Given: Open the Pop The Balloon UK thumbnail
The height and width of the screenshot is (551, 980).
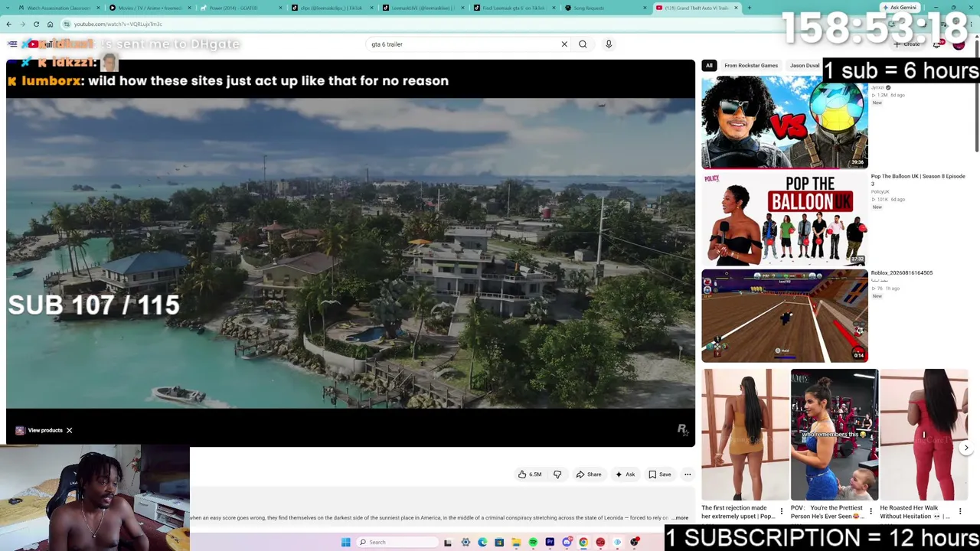Looking at the screenshot, I should [x=785, y=219].
